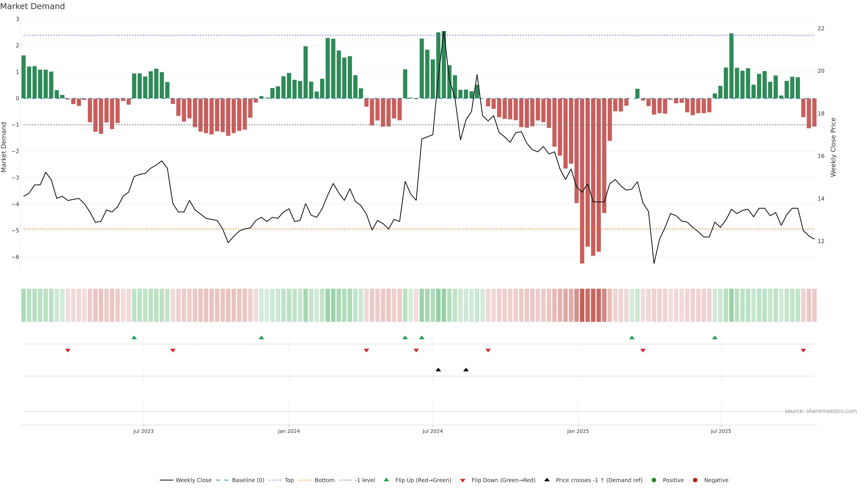The height and width of the screenshot is (488, 868).
Task: Click the Market Demand chart title
Action: [33, 6]
